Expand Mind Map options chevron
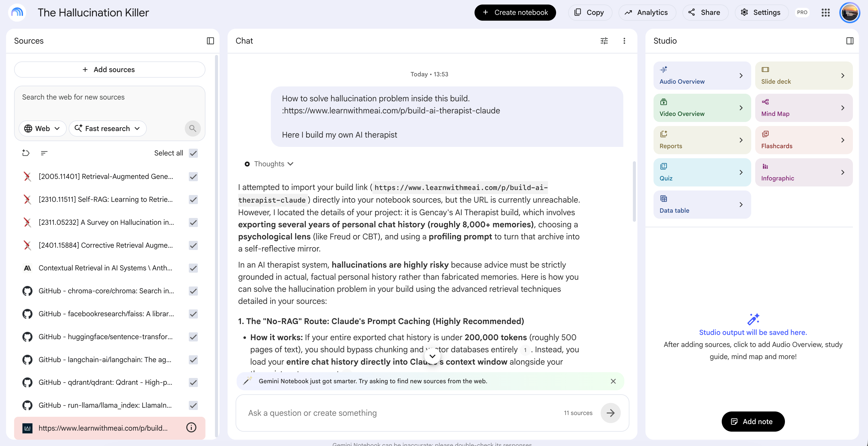This screenshot has width=868, height=446. pos(843,108)
